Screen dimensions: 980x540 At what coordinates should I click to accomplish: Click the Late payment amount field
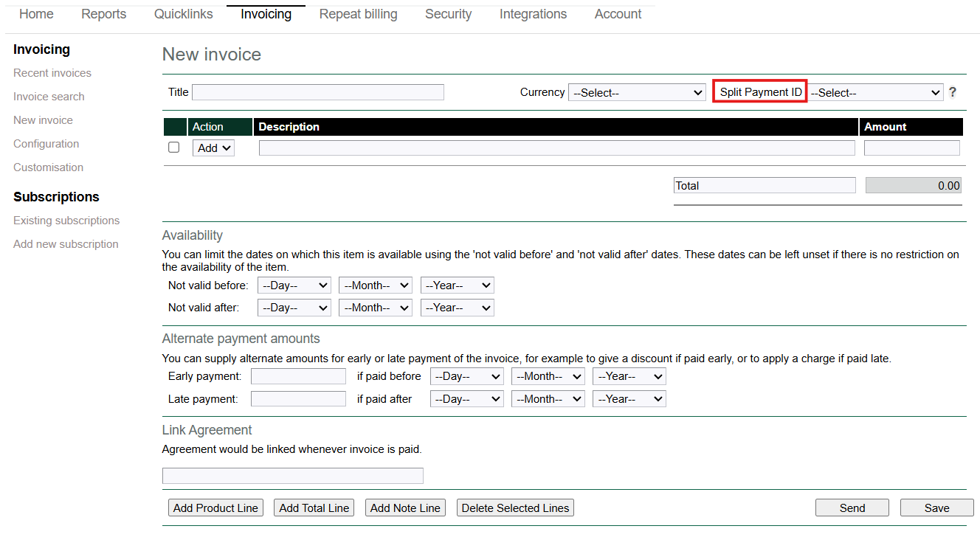[x=298, y=398]
